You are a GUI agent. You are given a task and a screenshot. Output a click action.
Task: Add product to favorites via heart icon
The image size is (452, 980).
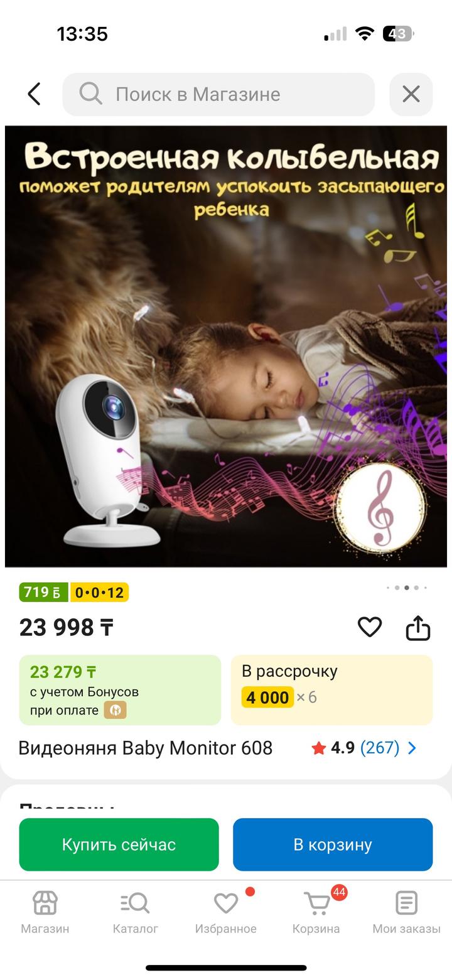pyautogui.click(x=370, y=627)
